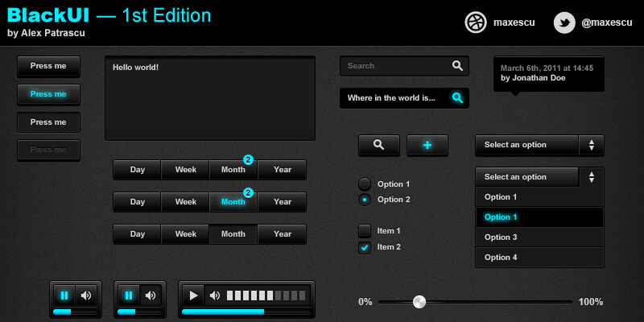Choose Option 4 from the open list
This screenshot has height=322, width=644.
(539, 258)
